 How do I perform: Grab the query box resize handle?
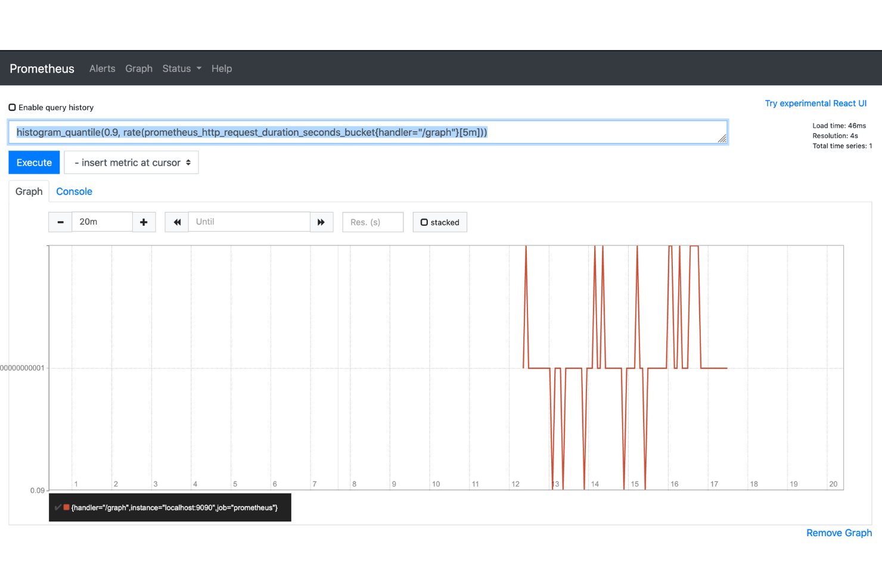click(722, 138)
